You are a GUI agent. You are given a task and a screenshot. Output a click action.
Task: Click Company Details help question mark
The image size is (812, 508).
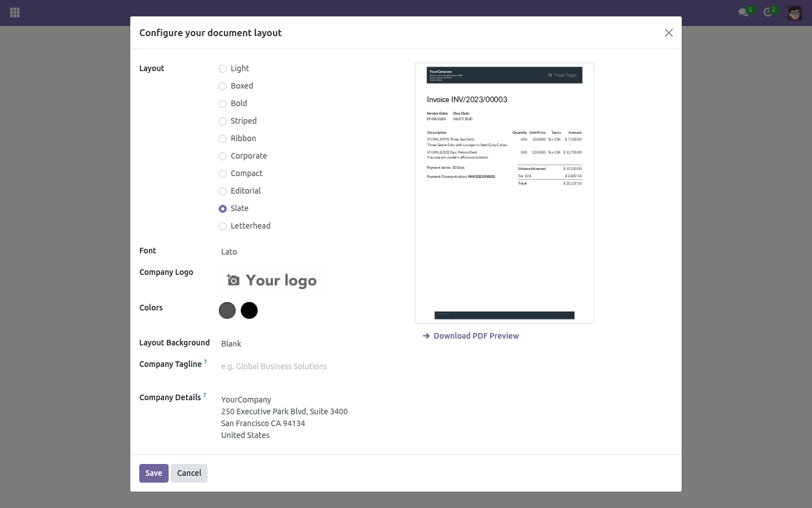[205, 395]
